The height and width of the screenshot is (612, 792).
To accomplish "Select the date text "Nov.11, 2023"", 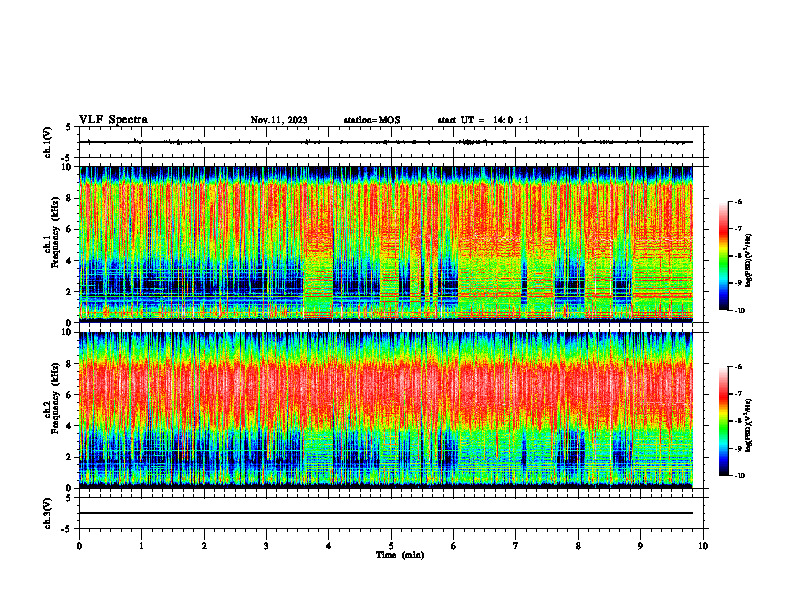I will [279, 120].
